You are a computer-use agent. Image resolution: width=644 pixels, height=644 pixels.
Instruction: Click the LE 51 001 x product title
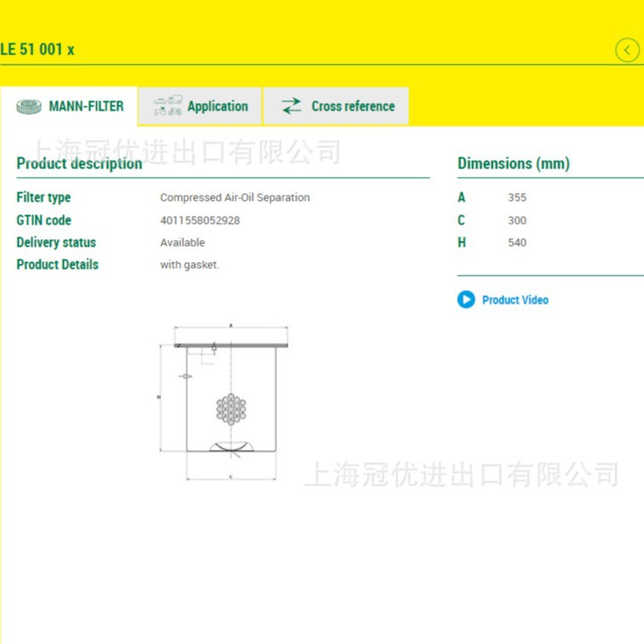tap(37, 49)
